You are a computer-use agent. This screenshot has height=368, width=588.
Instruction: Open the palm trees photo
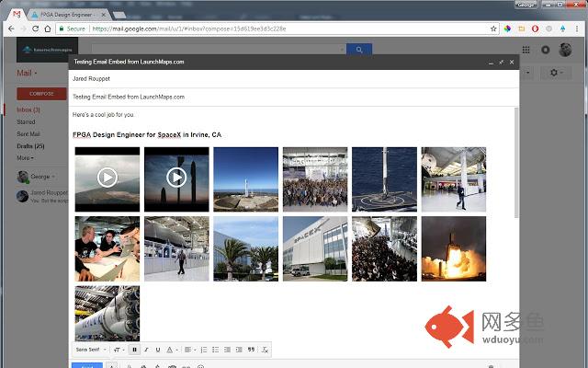(x=246, y=248)
